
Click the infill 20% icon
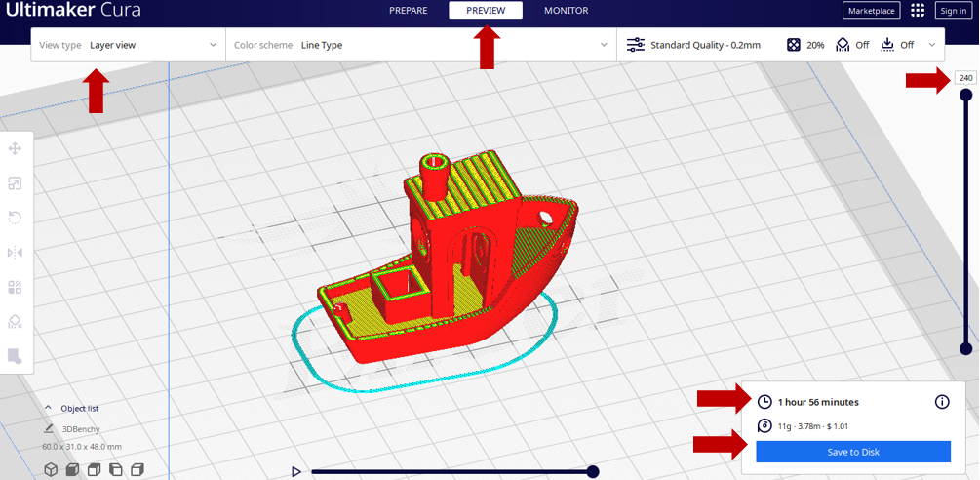tap(794, 45)
